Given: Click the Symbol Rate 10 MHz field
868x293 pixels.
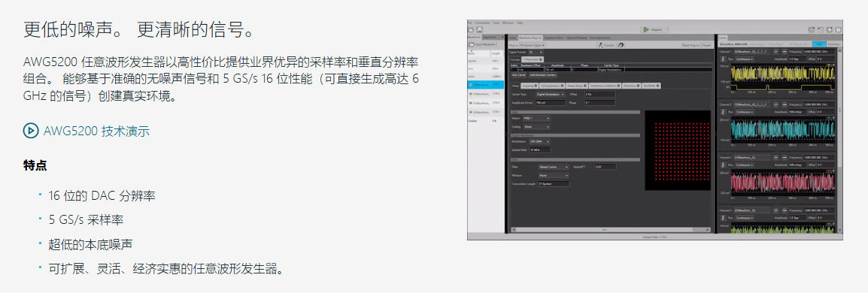Looking at the screenshot, I should tap(539, 150).
